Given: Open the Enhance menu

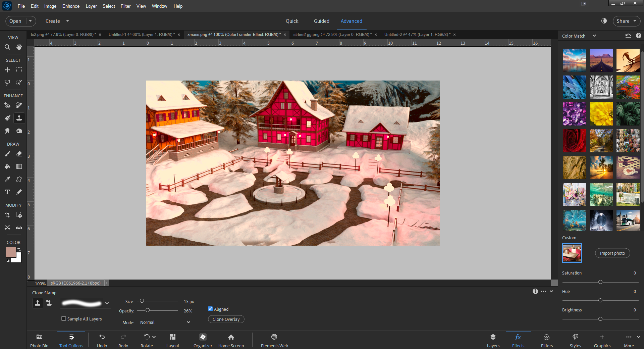Looking at the screenshot, I should (x=70, y=6).
